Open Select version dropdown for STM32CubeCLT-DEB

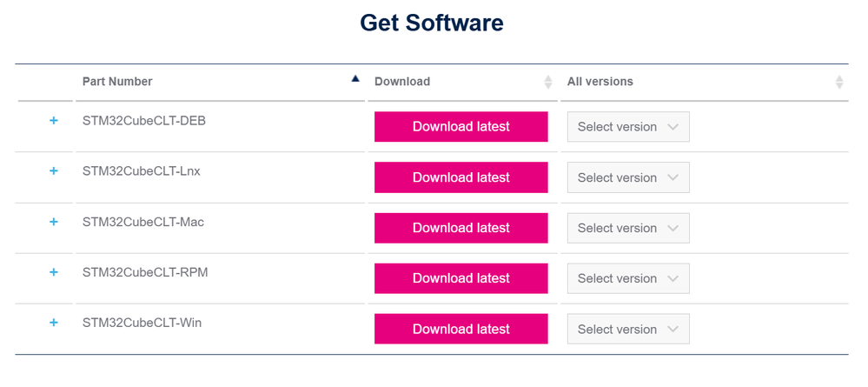click(628, 127)
